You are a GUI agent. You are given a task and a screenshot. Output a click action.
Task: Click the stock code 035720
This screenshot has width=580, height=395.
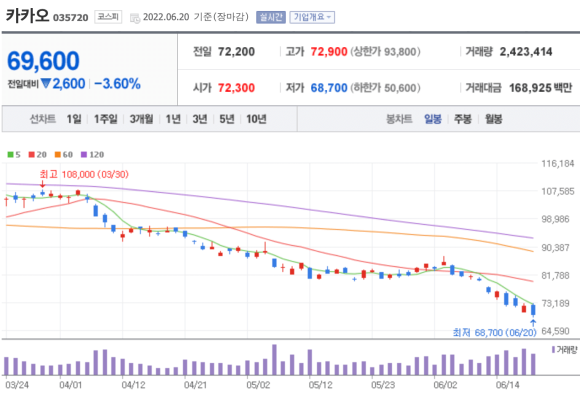tap(71, 18)
